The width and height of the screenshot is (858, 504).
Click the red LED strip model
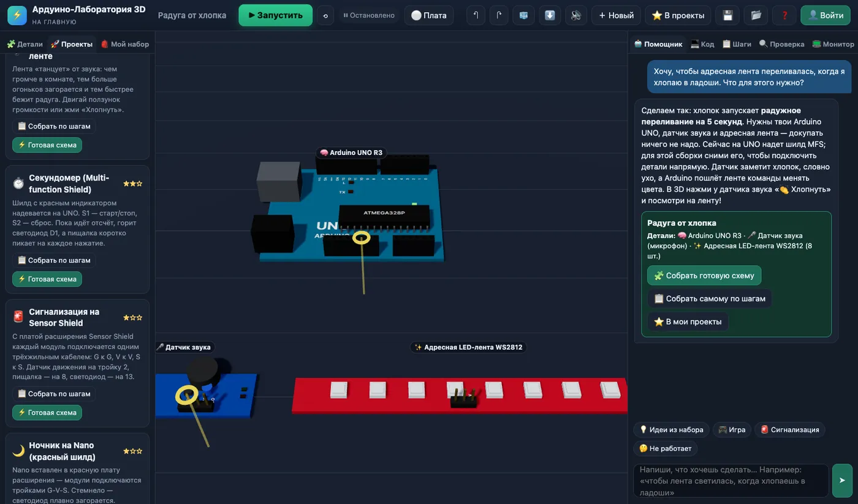(460, 395)
